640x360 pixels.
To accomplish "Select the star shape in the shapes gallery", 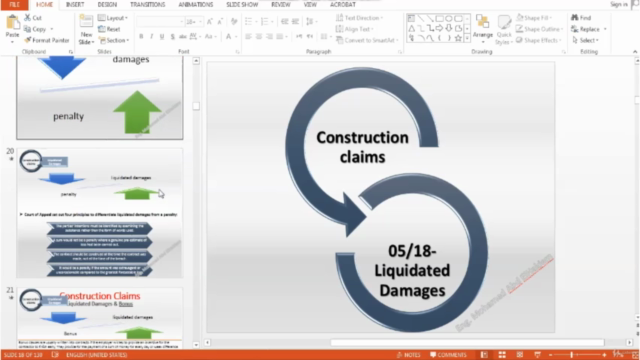I will coord(458,38).
